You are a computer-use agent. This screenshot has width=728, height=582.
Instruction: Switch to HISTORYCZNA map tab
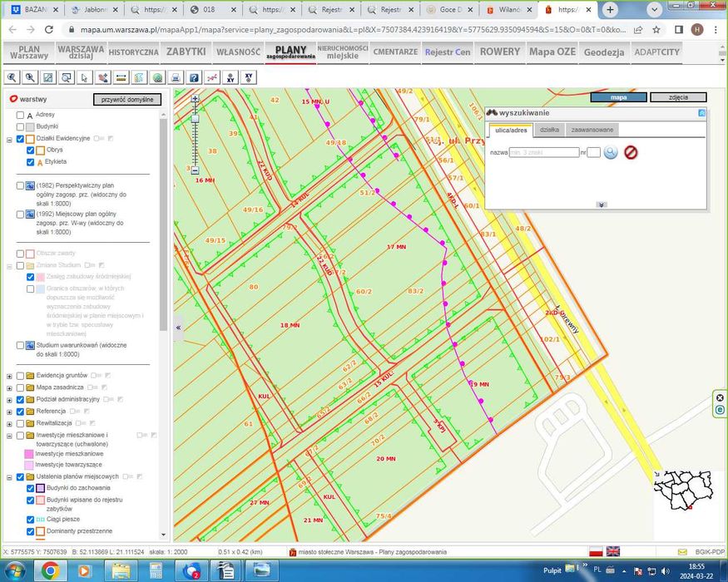tap(133, 52)
